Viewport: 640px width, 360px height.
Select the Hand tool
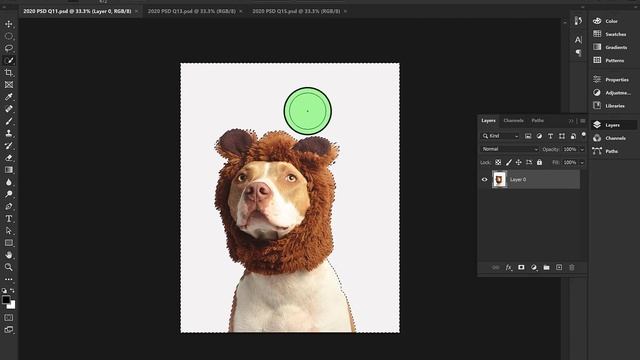[x=9, y=255]
